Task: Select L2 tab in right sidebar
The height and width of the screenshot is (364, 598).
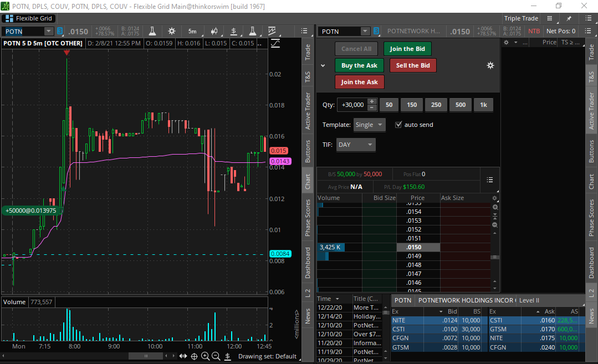Action: tap(591, 293)
